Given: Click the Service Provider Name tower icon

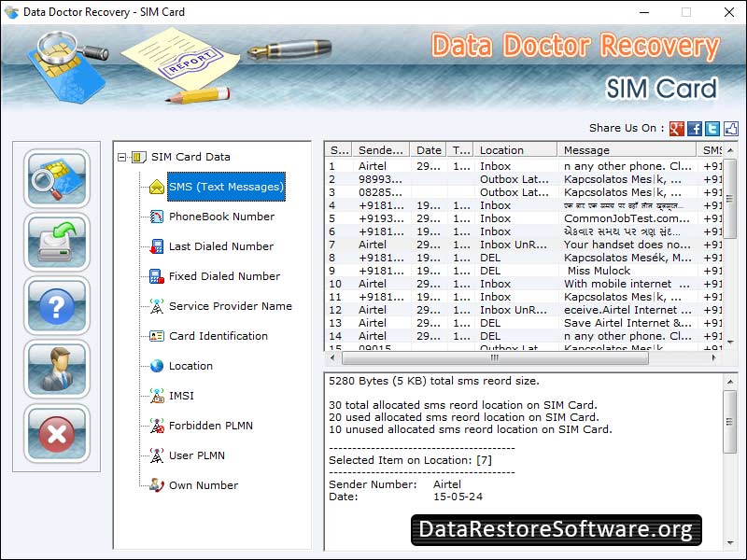Looking at the screenshot, I should point(156,306).
